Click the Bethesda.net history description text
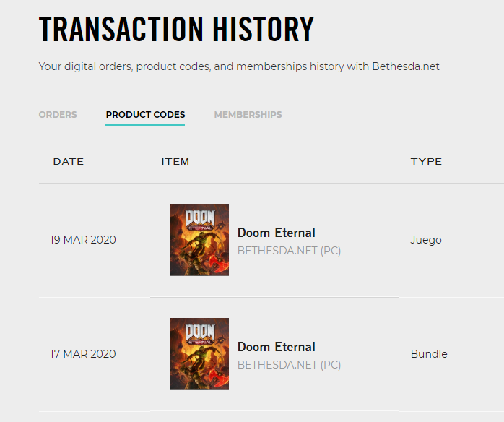The height and width of the screenshot is (422, 504). [x=239, y=66]
